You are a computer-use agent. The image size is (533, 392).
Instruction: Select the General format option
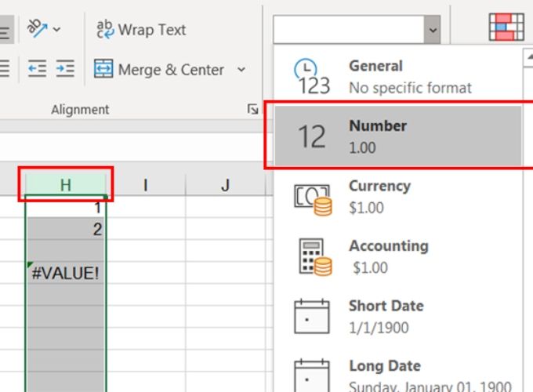click(x=398, y=77)
